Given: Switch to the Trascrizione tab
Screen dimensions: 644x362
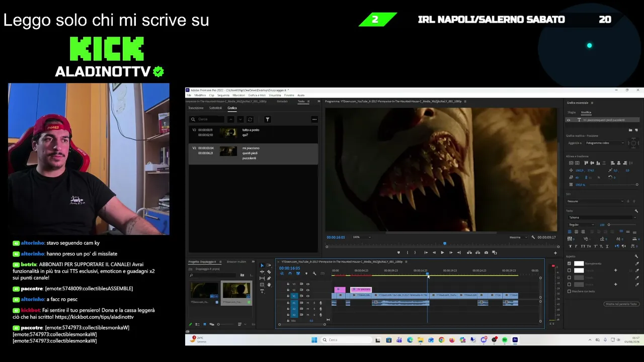Looking at the screenshot, I should click(196, 108).
